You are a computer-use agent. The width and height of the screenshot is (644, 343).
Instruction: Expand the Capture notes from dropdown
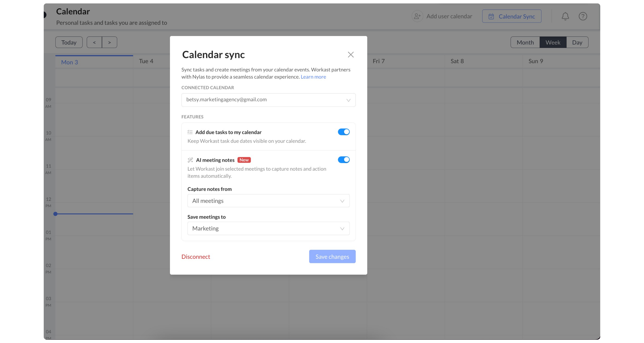[x=268, y=201]
